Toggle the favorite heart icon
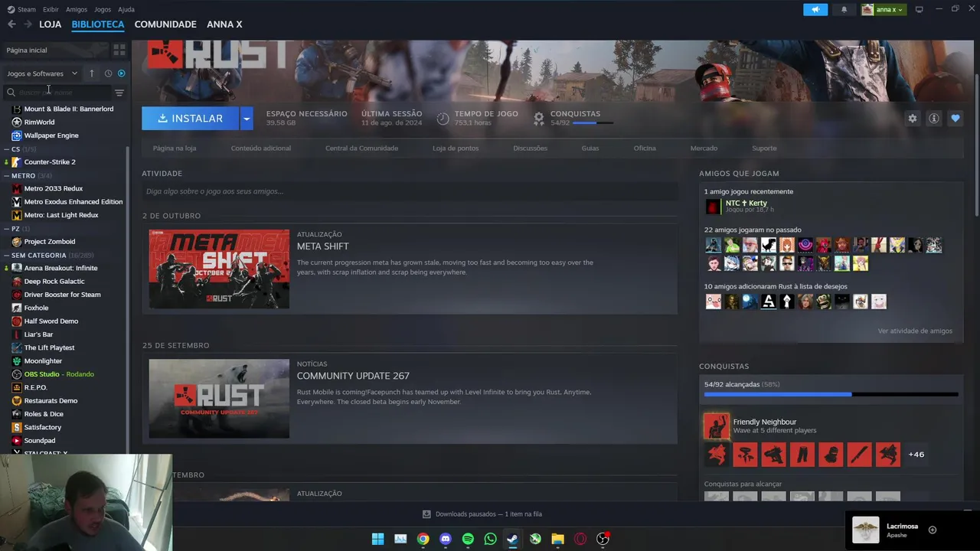The image size is (980, 551). 955,119
